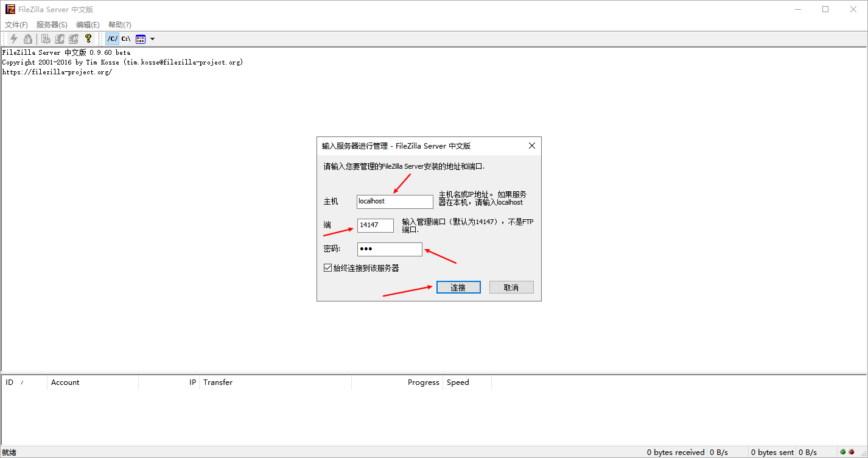This screenshot has height=458, width=868.
Task: Select the lock server toolbar icon
Action: tap(27, 38)
